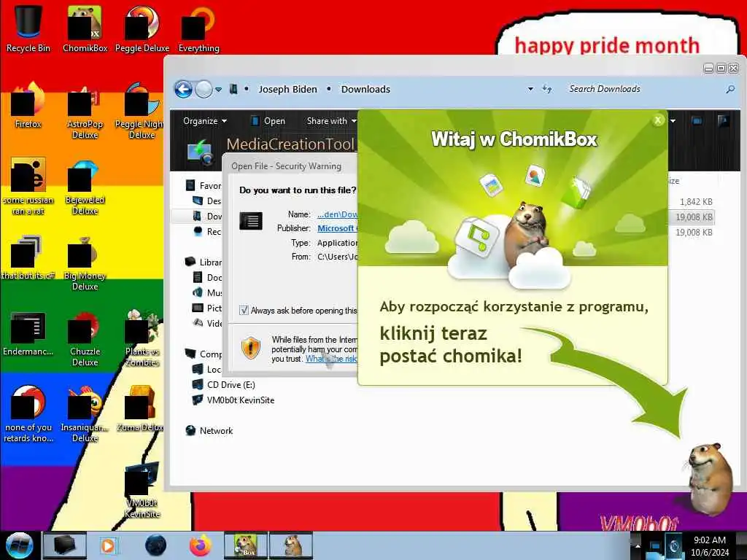Click the refresh icon beside the address bar
The width and height of the screenshot is (747, 560).
click(547, 89)
